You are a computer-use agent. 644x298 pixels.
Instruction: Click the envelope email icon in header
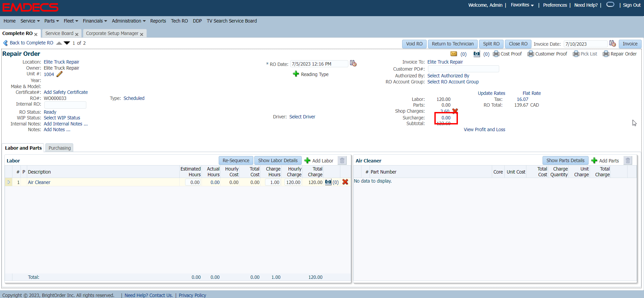[x=454, y=54]
